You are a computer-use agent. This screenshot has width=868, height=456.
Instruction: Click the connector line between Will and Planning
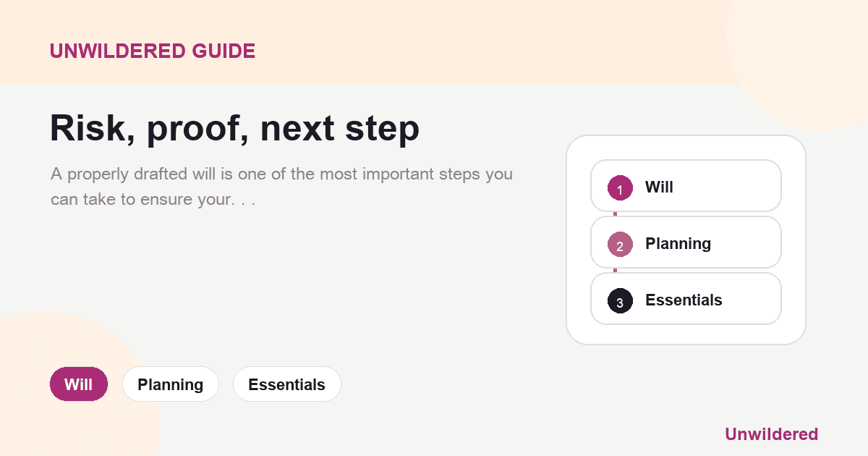(616, 214)
